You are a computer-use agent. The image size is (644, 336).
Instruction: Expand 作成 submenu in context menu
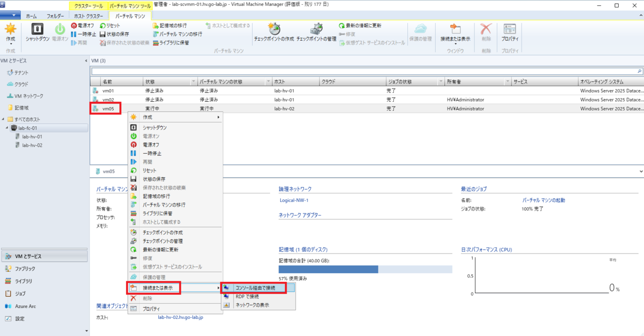pyautogui.click(x=175, y=117)
